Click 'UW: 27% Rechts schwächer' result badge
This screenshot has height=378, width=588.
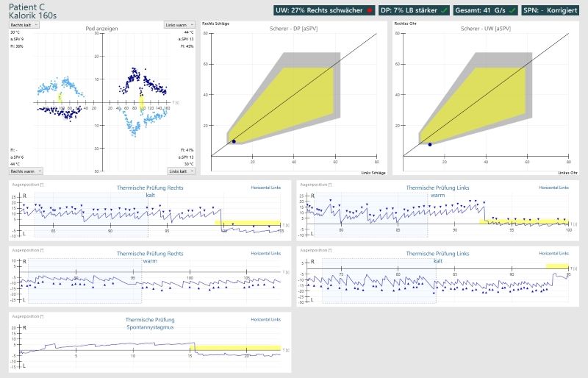(315, 11)
